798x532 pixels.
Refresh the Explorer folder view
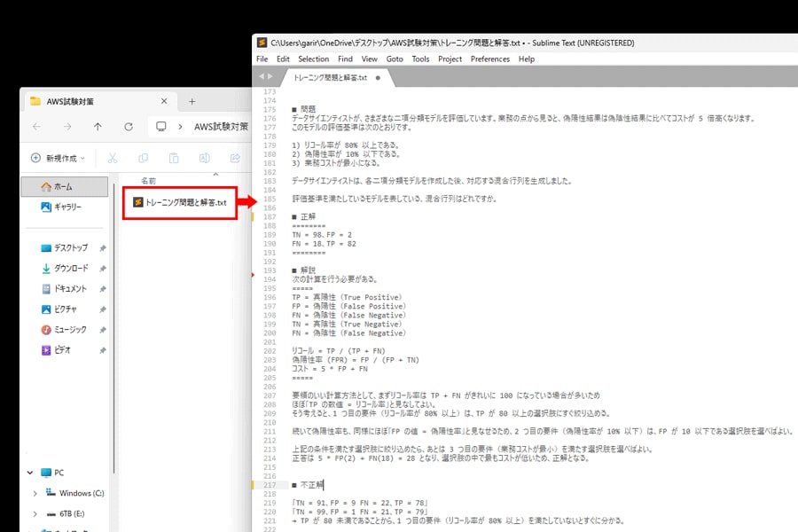pyautogui.click(x=129, y=127)
